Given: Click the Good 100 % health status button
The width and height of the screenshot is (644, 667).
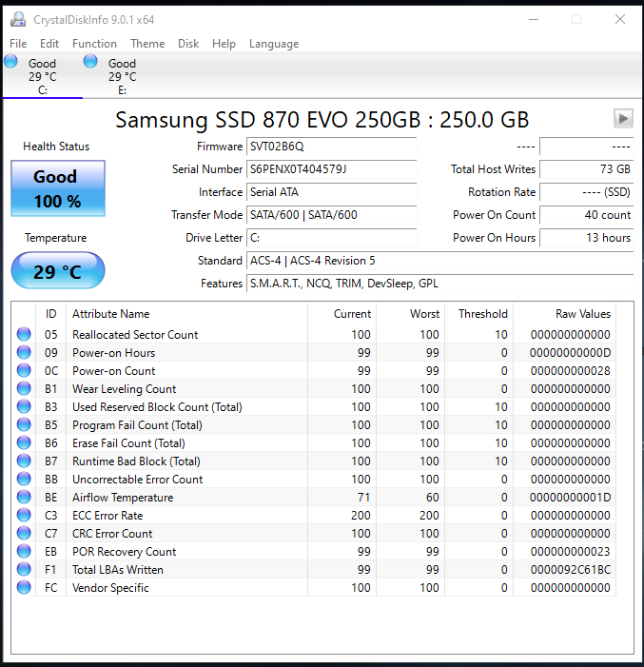Looking at the screenshot, I should pyautogui.click(x=58, y=188).
